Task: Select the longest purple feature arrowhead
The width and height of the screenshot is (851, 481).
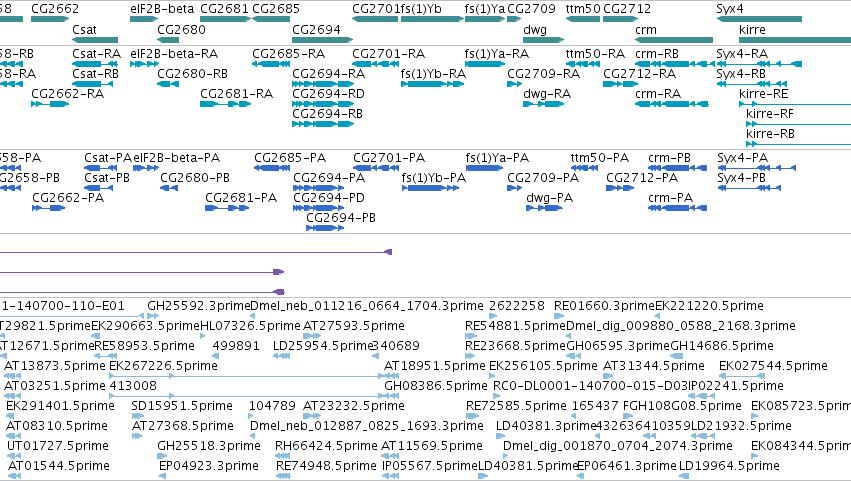Action: [388, 252]
